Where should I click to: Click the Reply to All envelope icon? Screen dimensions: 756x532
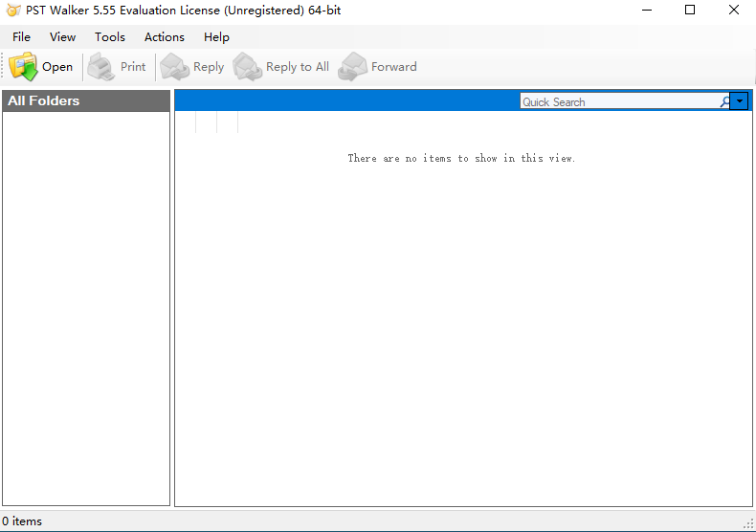click(247, 67)
